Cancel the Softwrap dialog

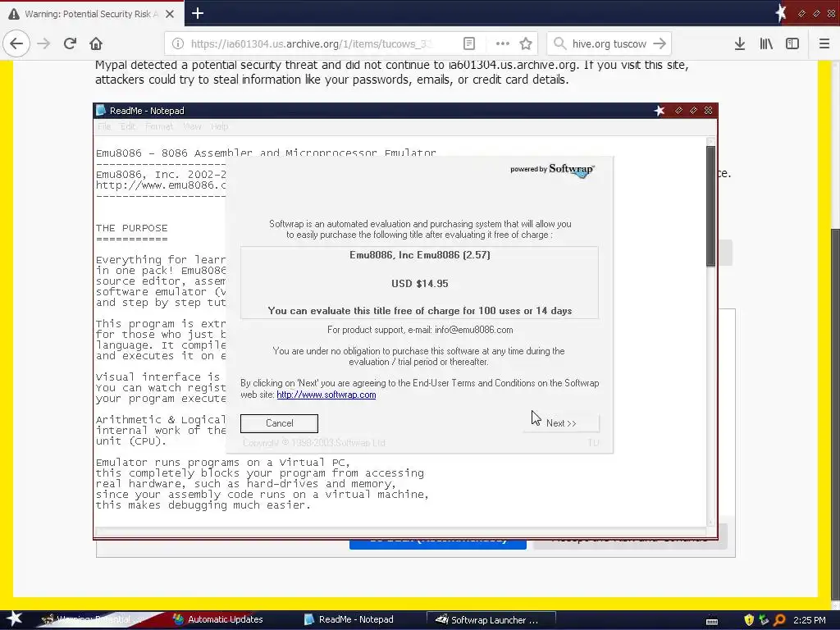pyautogui.click(x=279, y=423)
